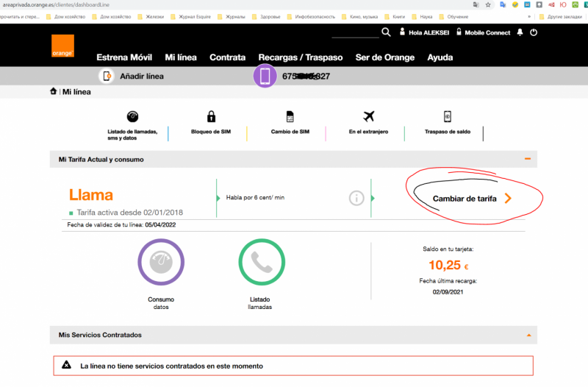This screenshot has height=387, width=588.
Task: Open the Contrata menu
Action: (227, 57)
